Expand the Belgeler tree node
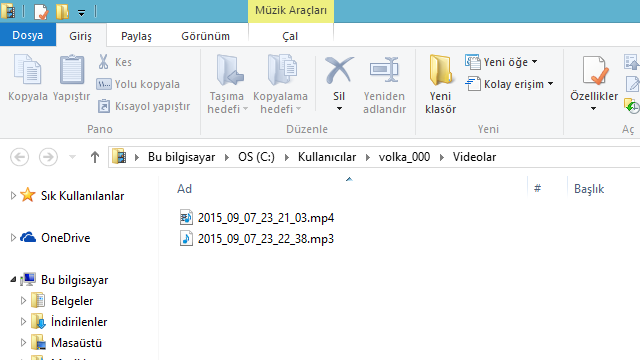The height and width of the screenshot is (360, 640). pos(23,301)
